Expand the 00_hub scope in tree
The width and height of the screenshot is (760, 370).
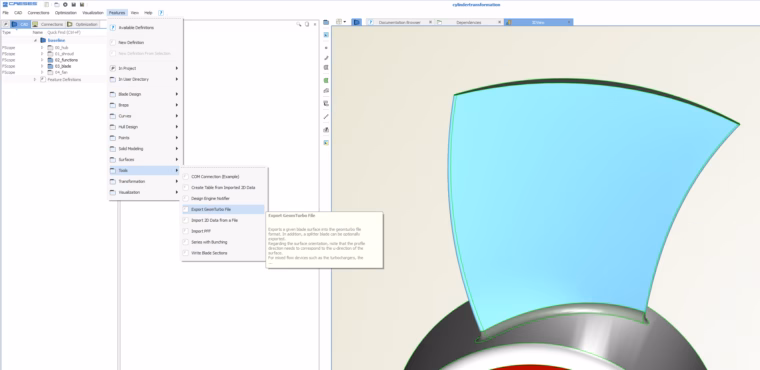click(x=42, y=48)
